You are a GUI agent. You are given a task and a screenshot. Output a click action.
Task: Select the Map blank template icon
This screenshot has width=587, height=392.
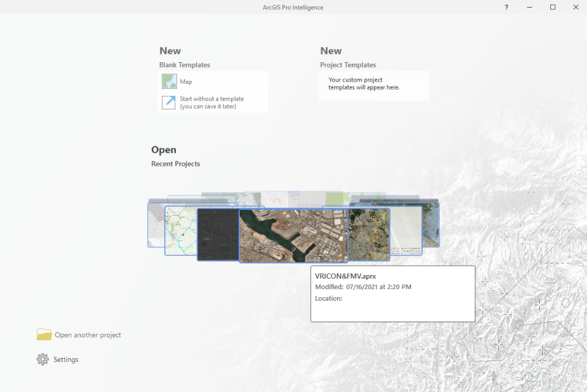169,81
